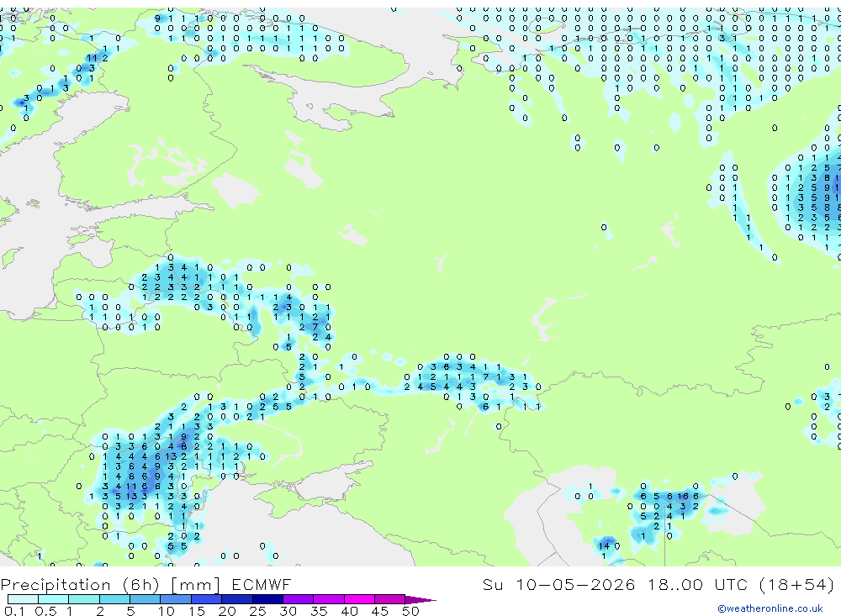
Task: Click the "UTC" label in the timestamp
Action: [733, 584]
